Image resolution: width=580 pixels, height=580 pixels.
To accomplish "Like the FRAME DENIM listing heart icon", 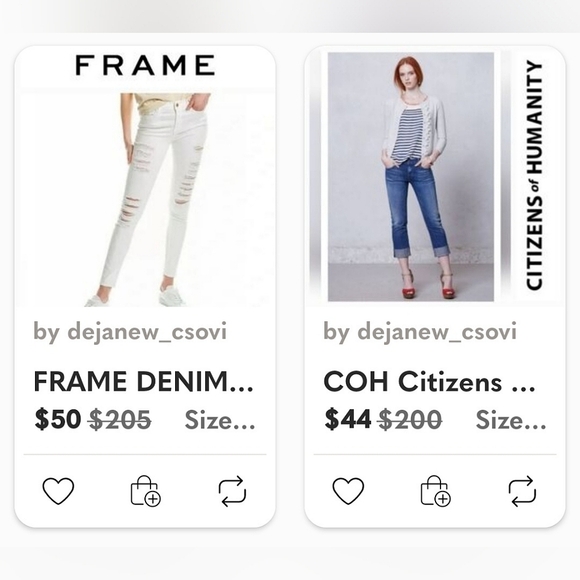I will coord(58,491).
